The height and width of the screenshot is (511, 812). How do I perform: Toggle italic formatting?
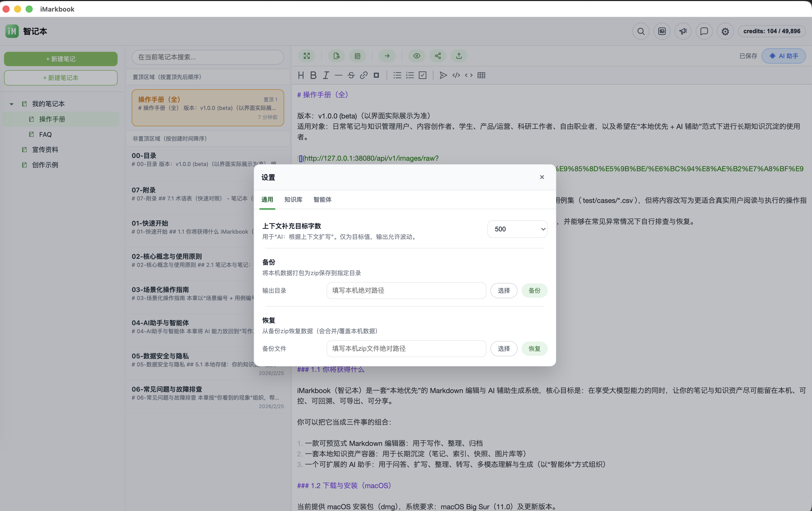pyautogui.click(x=326, y=75)
